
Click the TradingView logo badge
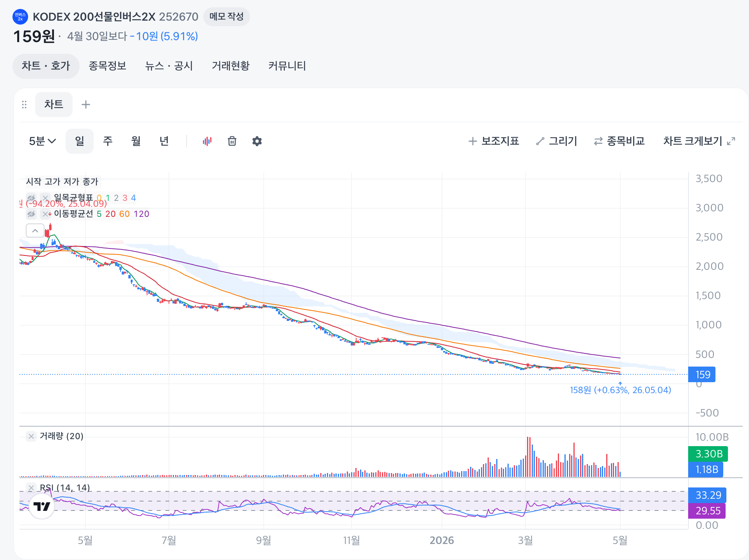coord(42,506)
